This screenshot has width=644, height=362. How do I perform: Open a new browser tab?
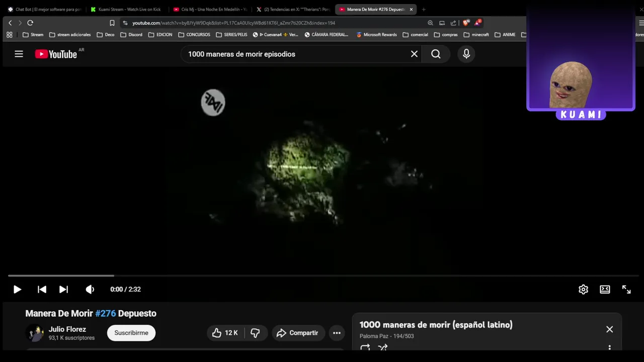(424, 9)
